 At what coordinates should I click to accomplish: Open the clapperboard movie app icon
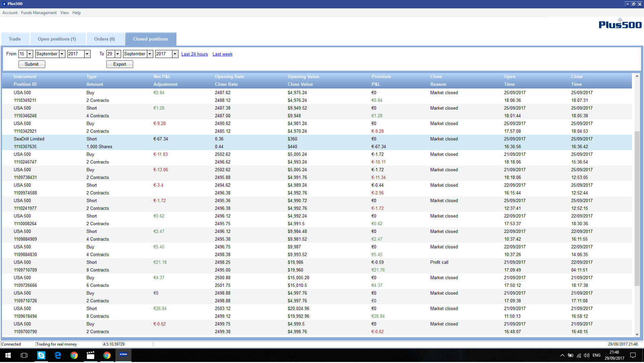(91, 356)
